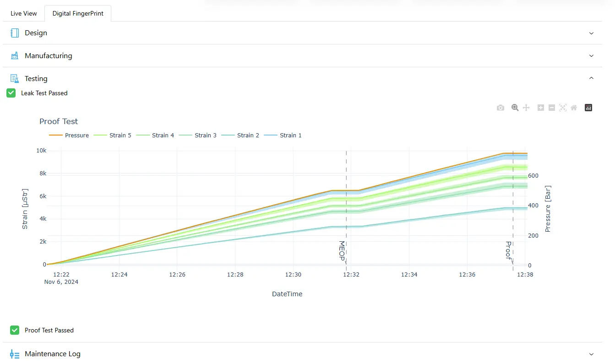Screen dimensions: 615x364
Task: Toggle the Proof Test Passed checkbox
Action: tap(15, 330)
